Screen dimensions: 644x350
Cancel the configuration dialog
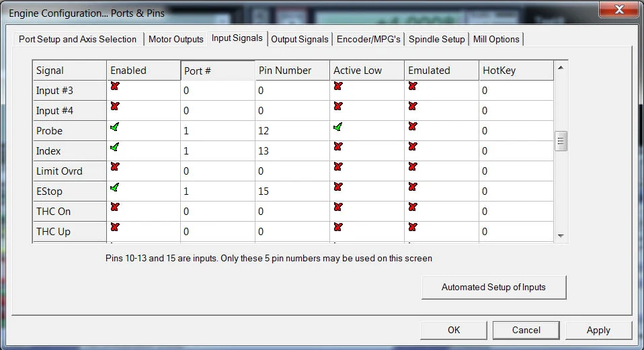pyautogui.click(x=526, y=330)
